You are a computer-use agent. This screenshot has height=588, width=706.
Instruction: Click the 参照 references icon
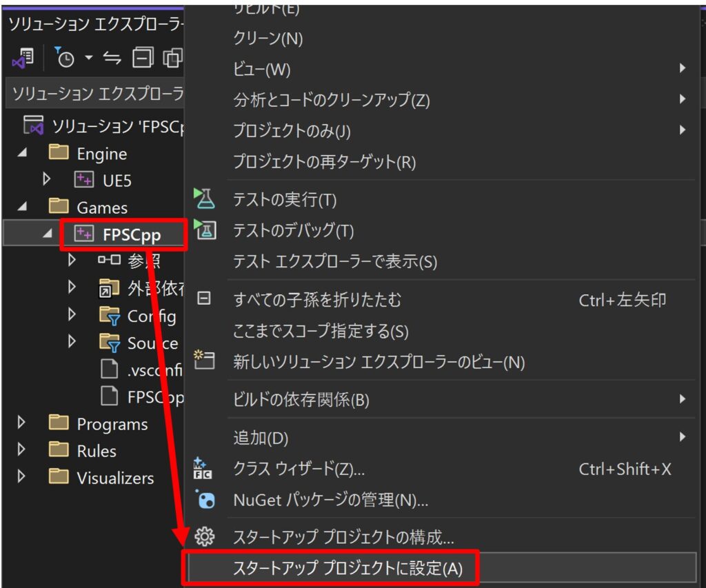(109, 260)
